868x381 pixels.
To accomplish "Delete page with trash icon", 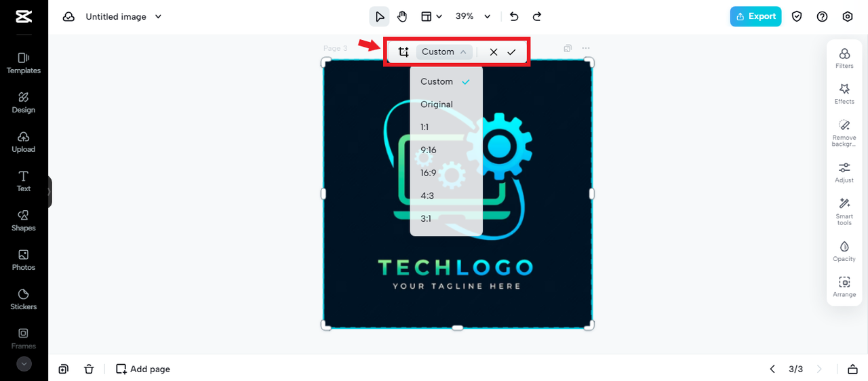I will [x=89, y=369].
